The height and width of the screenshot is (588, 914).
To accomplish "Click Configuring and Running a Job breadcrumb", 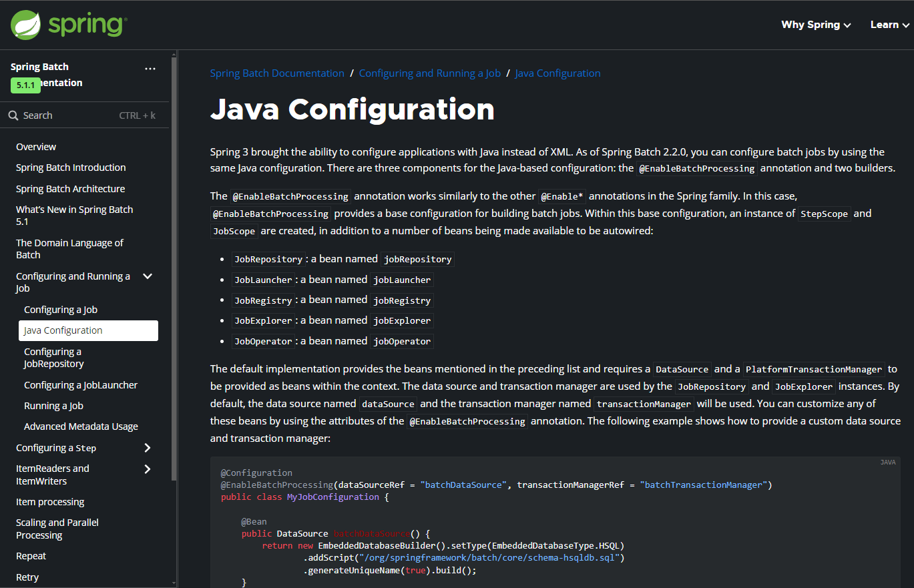I will [430, 73].
